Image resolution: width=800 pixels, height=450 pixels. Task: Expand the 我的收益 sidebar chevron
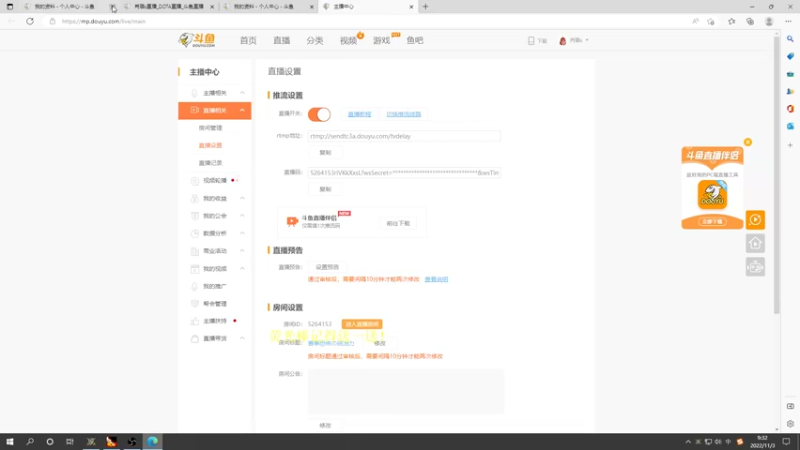[242, 198]
